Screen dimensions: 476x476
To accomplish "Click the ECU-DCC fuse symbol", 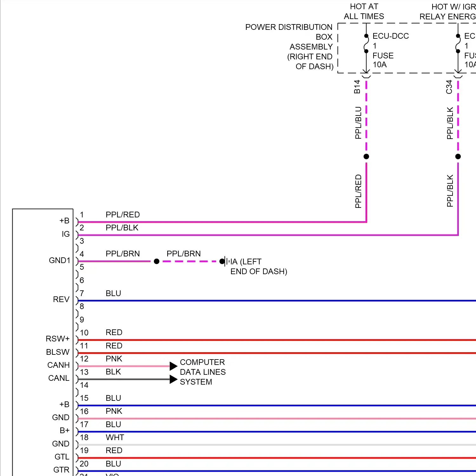I will (366, 43).
